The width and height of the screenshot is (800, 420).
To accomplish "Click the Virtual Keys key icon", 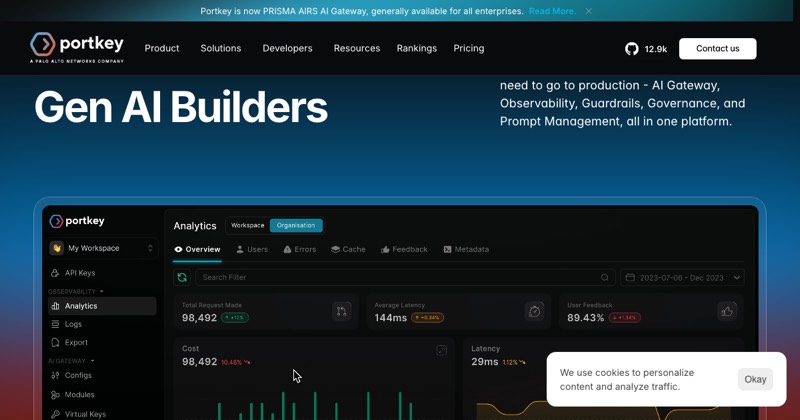I will (55, 414).
